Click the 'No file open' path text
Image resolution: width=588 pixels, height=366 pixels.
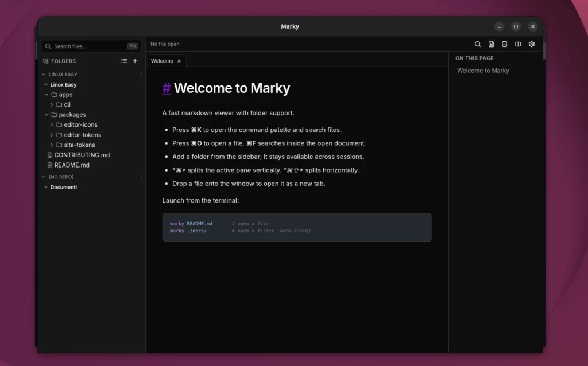[x=165, y=44]
